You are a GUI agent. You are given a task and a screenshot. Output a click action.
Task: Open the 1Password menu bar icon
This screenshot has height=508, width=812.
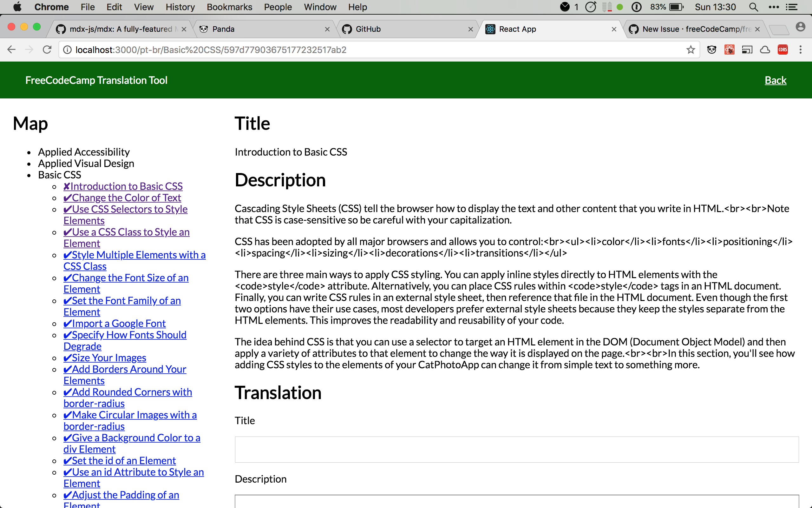637,7
